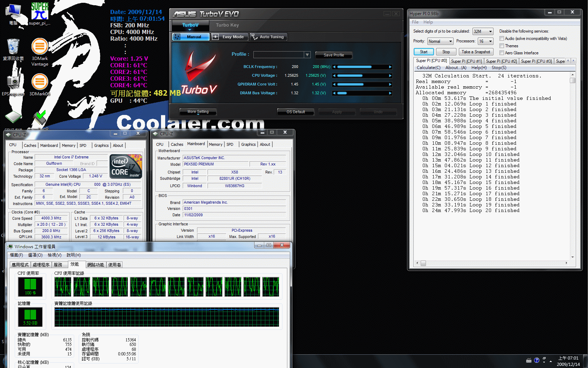This screenshot has height=368, width=588.
Task: Open the super_pi desktop shortcut
Action: (40, 14)
